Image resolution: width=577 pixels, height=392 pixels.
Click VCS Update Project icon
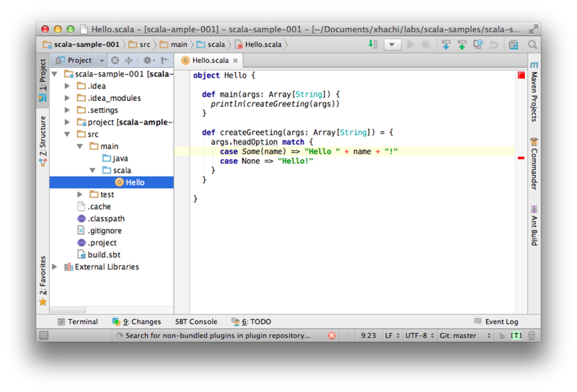point(446,45)
